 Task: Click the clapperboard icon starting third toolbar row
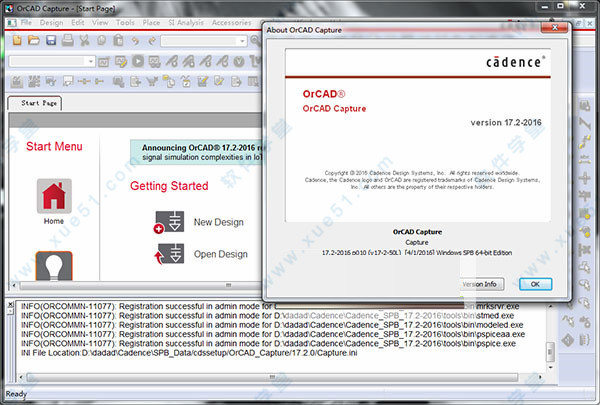click(x=16, y=82)
